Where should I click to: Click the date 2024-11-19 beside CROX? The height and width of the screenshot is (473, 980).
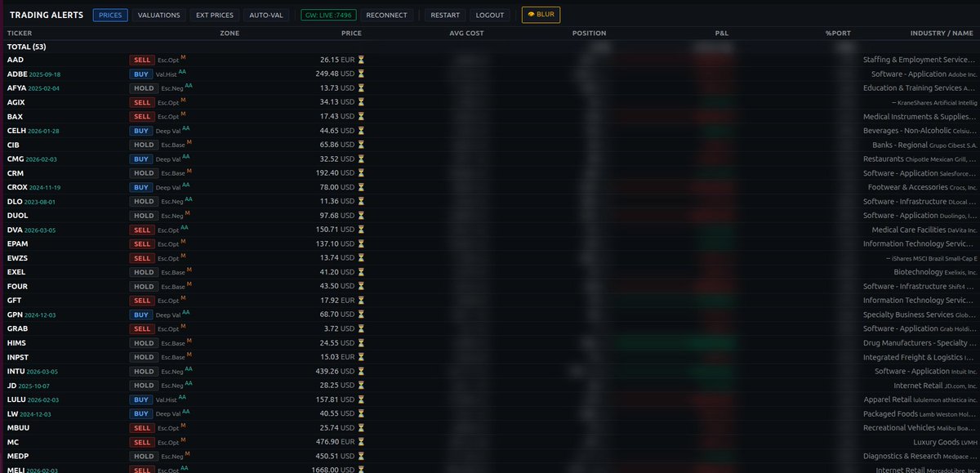coord(47,187)
